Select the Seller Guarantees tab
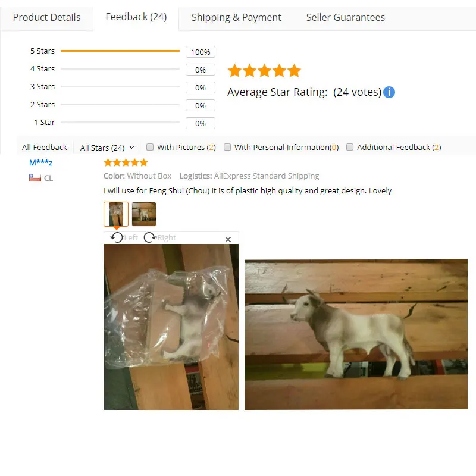The width and height of the screenshot is (476, 476). point(346,18)
